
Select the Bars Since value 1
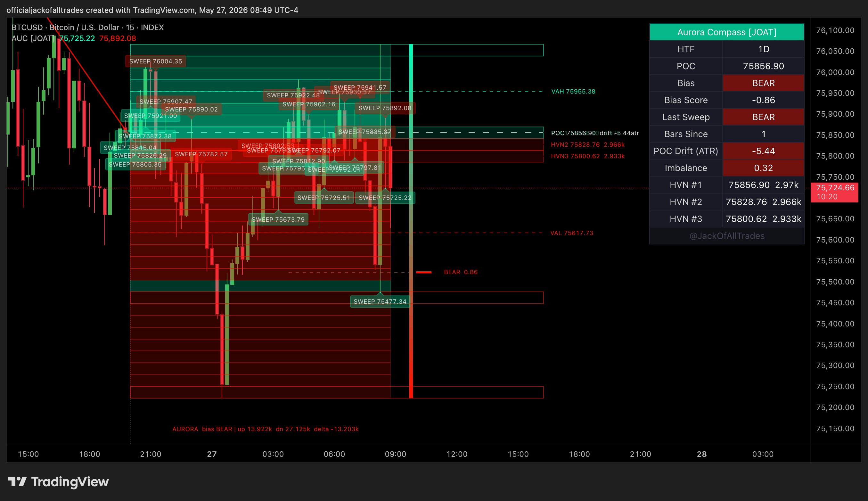pyautogui.click(x=763, y=134)
